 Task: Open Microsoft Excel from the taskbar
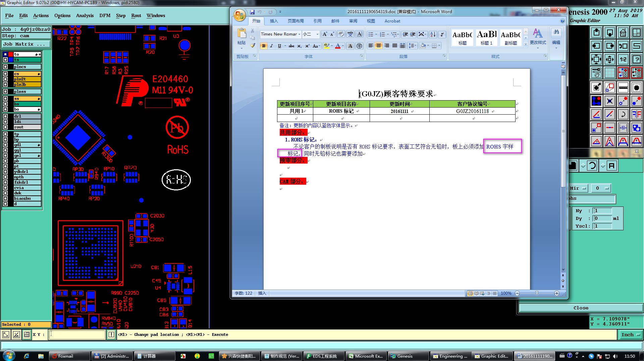(366, 356)
